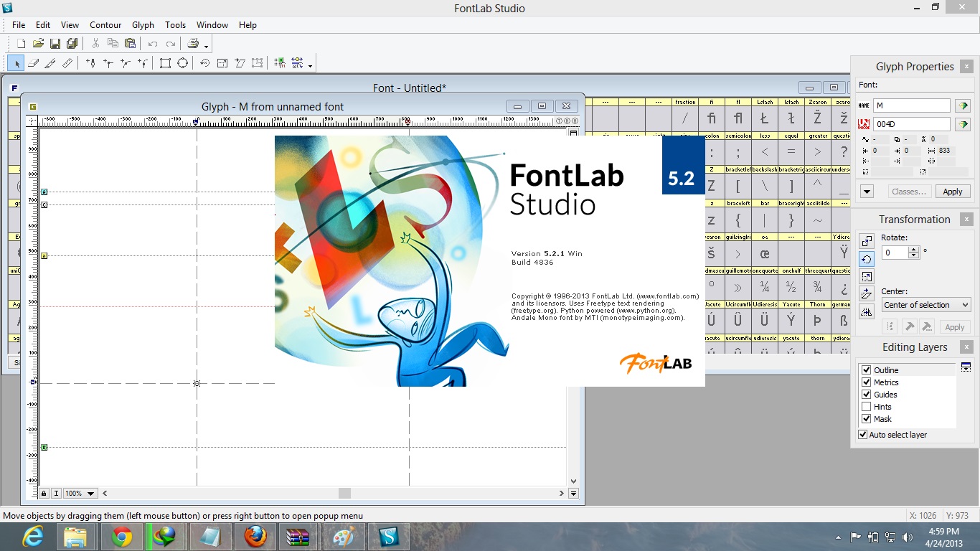Select the Knife tool

tap(50, 63)
